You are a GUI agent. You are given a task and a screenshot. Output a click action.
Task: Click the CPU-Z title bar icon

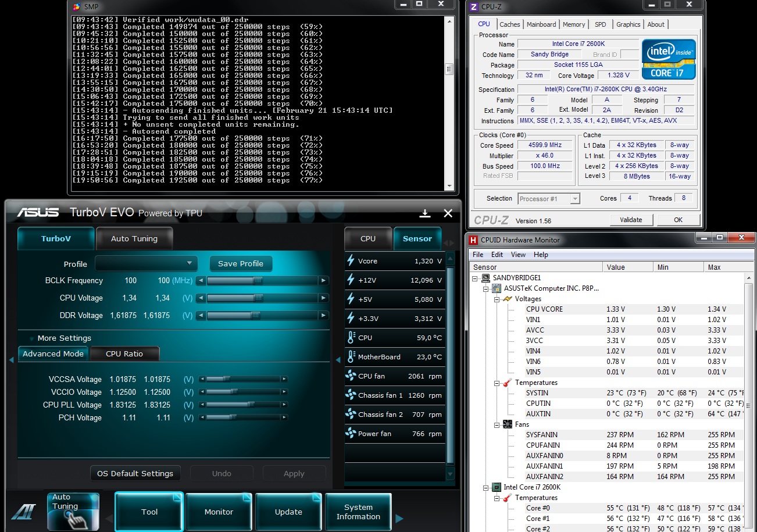pos(474,7)
